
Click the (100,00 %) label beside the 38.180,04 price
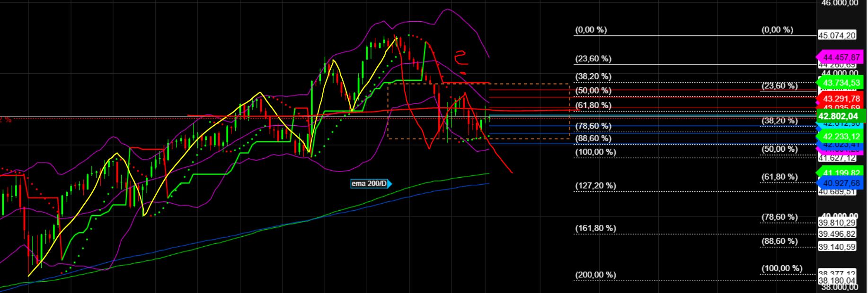tap(782, 269)
